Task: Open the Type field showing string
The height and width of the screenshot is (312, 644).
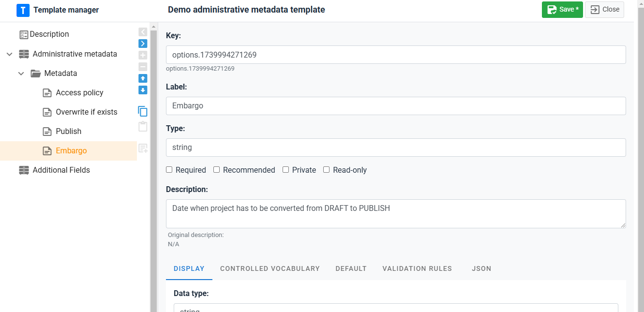Action: click(395, 148)
